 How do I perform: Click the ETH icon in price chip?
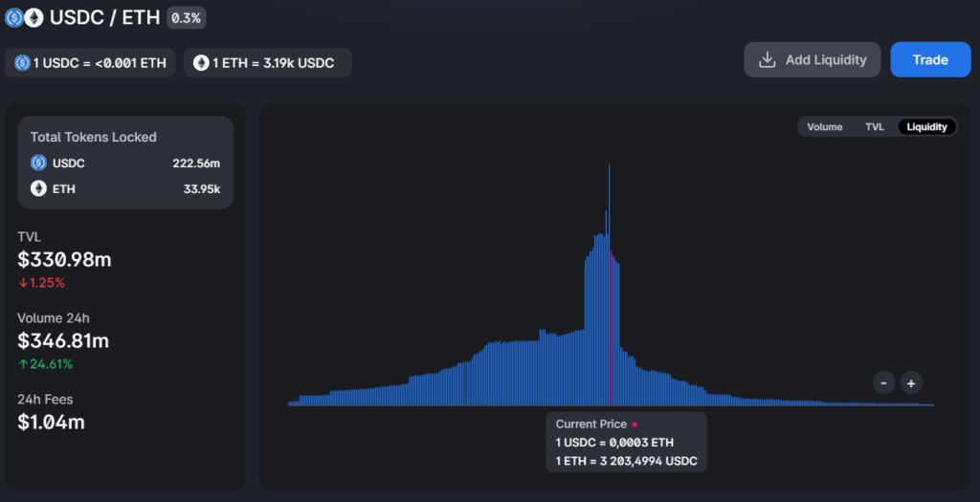tap(201, 63)
